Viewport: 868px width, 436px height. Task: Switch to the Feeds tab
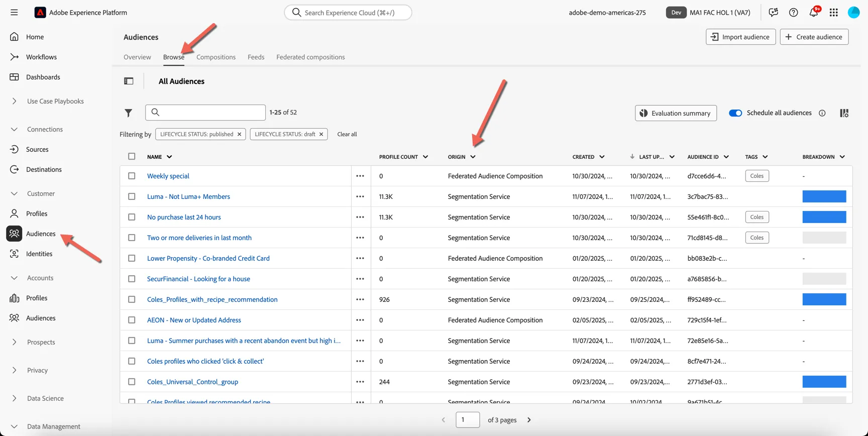coord(256,57)
